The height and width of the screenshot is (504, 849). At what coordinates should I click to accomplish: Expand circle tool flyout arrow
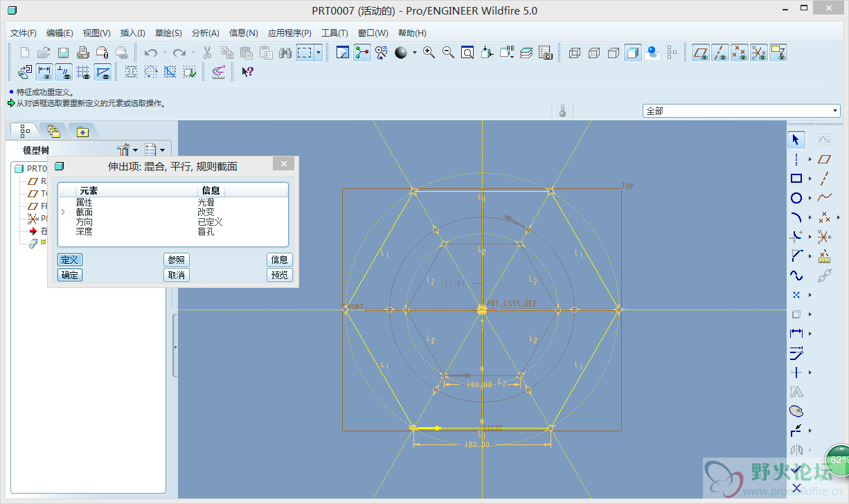pyautogui.click(x=810, y=198)
